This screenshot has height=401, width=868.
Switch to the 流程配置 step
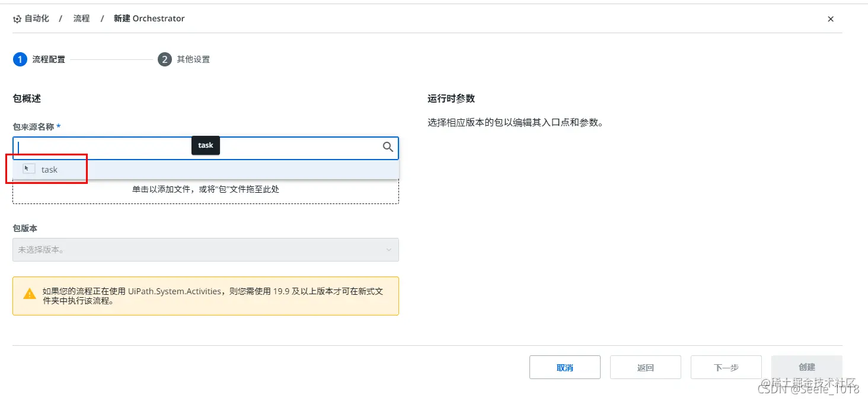pos(50,59)
